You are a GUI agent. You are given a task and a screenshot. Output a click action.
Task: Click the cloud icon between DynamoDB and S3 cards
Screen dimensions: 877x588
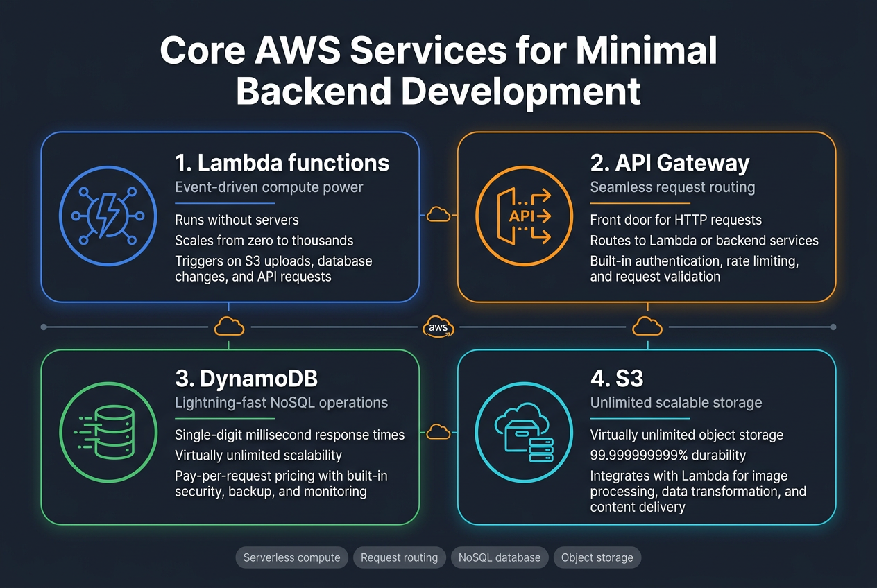pyautogui.click(x=438, y=432)
